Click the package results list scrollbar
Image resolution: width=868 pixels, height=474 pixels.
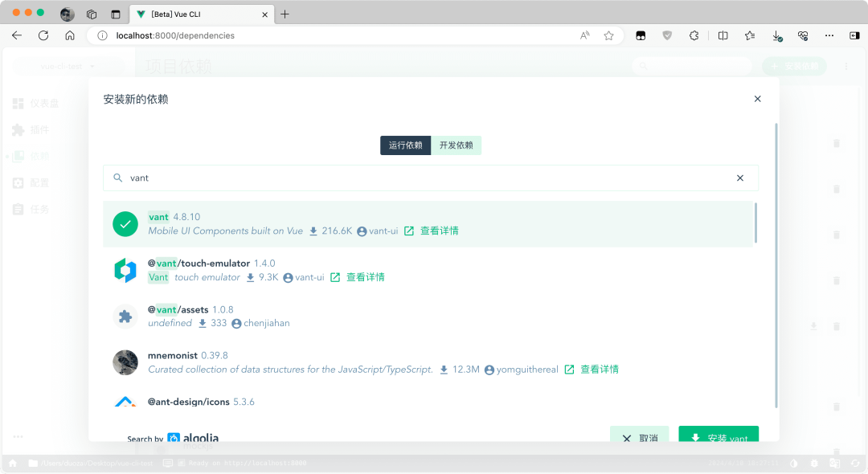[x=755, y=223]
